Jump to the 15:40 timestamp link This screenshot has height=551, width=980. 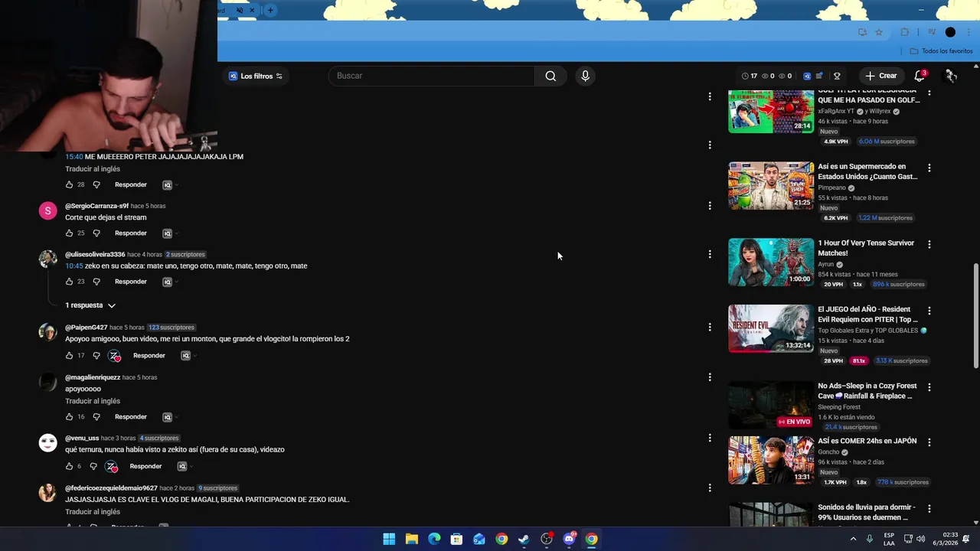click(x=73, y=156)
